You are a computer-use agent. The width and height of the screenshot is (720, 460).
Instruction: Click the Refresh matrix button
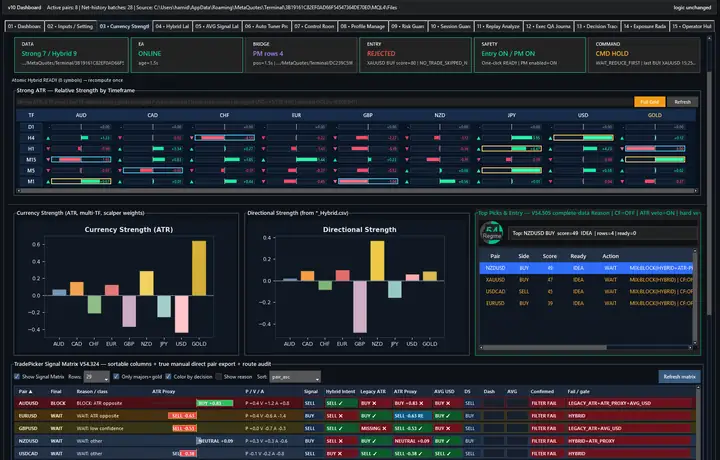pos(679,376)
